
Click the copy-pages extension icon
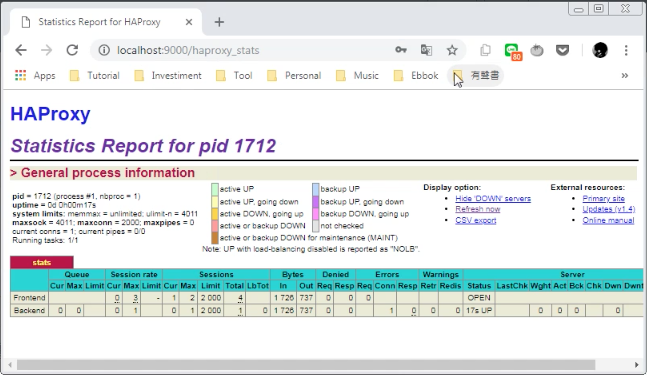[x=486, y=50]
